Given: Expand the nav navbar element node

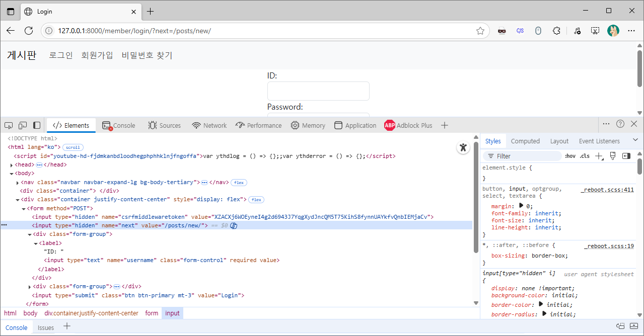Looking at the screenshot, I should [x=18, y=182].
